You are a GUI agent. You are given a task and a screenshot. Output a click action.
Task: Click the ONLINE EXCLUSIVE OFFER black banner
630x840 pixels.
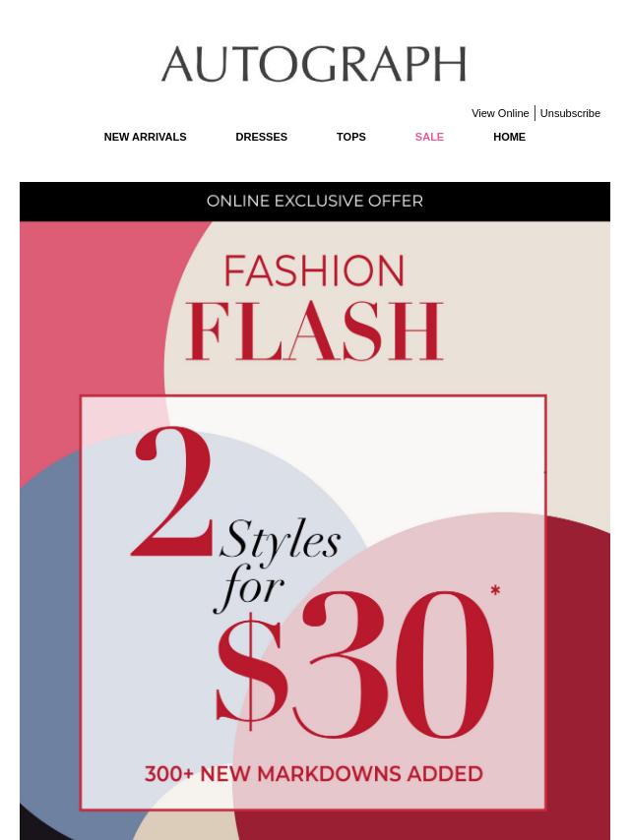coord(315,202)
